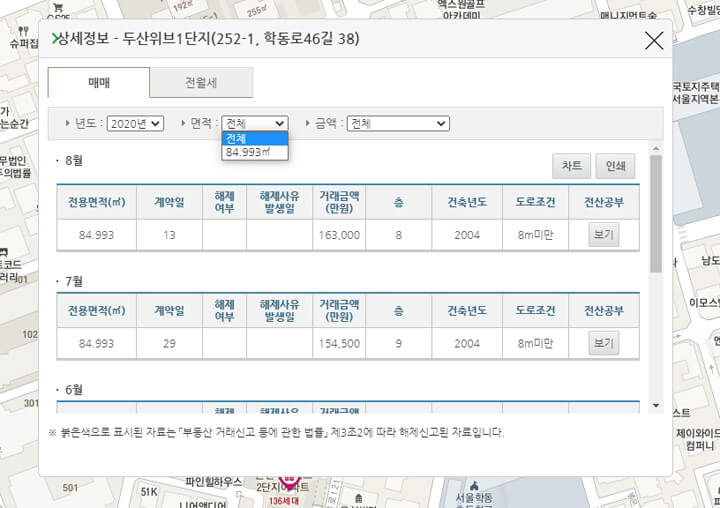Click the vertical scrollbar thumb
720x508 pixels.
tap(656, 214)
